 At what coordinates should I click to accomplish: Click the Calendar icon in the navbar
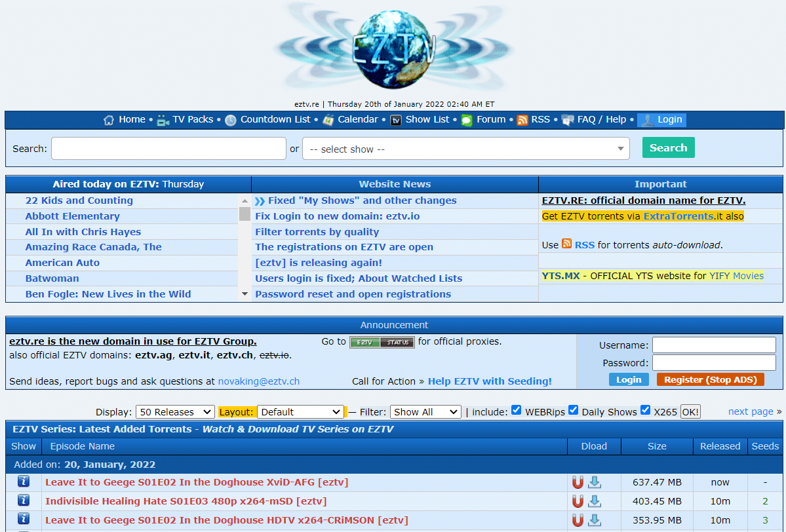coord(328,119)
